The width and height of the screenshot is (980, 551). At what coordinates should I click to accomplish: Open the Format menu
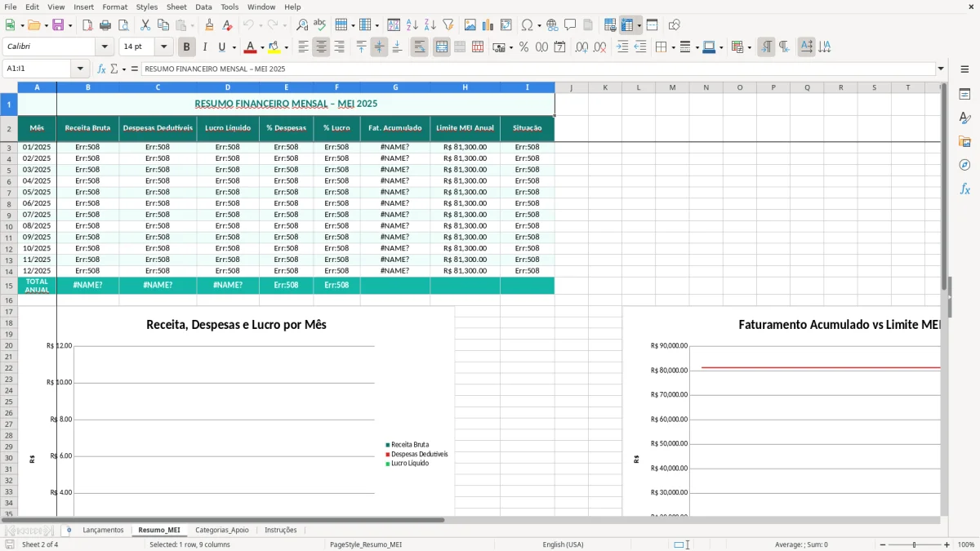click(x=114, y=7)
